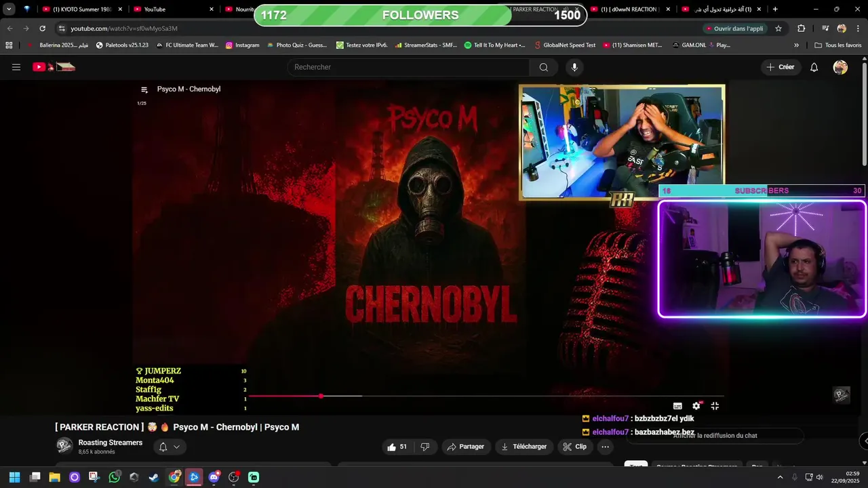
Task: Toggle the notification bell dropdown for channel
Action: pyautogui.click(x=169, y=447)
